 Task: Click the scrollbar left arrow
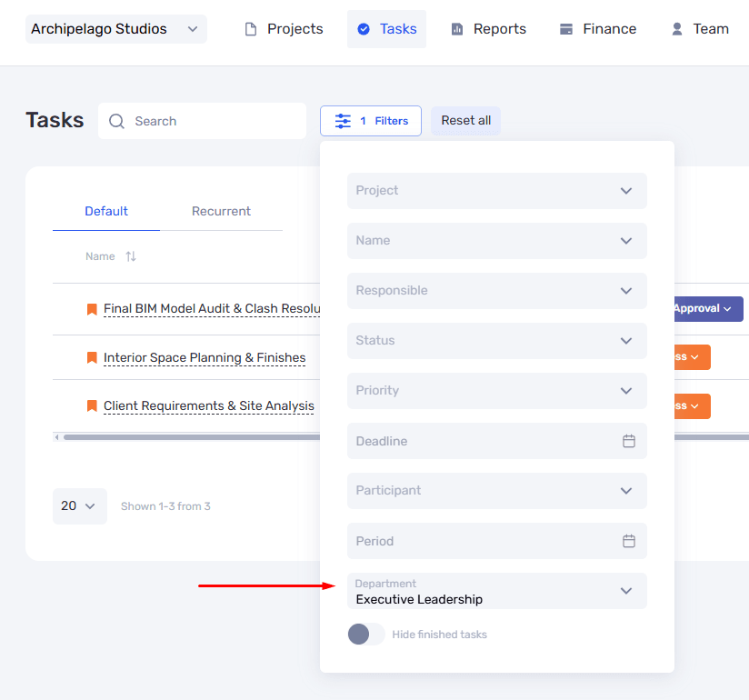click(x=57, y=437)
